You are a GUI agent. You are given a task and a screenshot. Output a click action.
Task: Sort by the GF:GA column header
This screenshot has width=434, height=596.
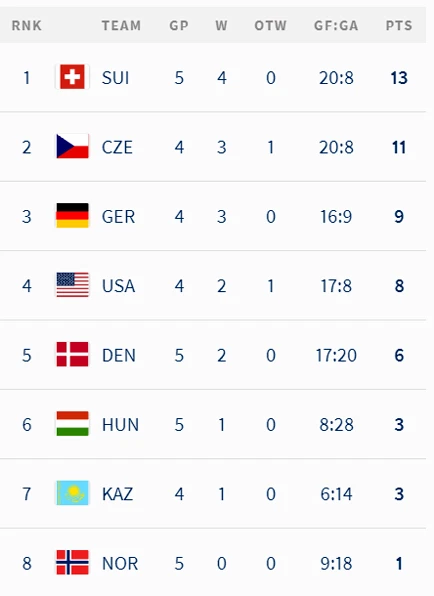(336, 25)
